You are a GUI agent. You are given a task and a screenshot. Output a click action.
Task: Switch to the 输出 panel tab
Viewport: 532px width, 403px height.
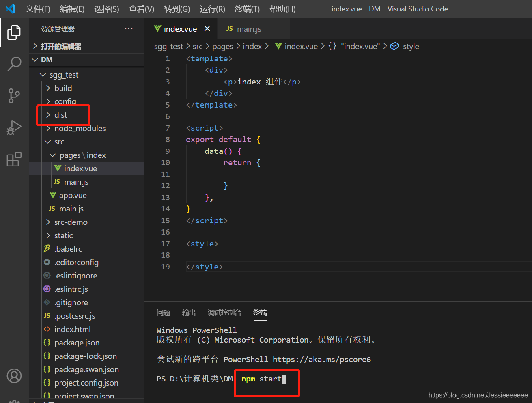189,312
